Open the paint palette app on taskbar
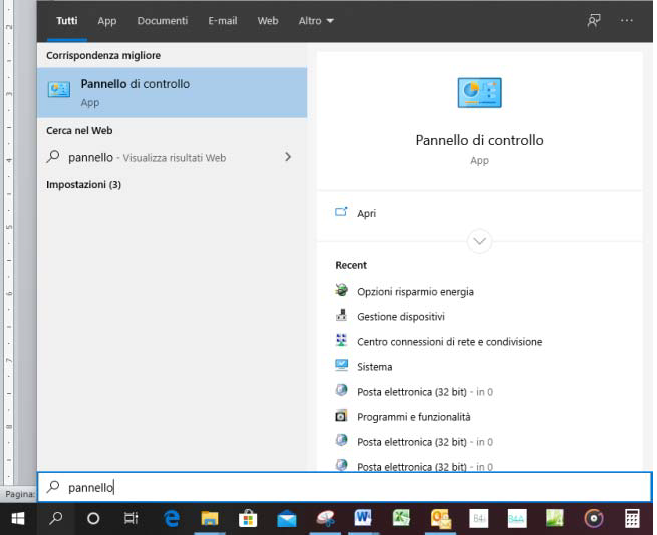 (325, 519)
